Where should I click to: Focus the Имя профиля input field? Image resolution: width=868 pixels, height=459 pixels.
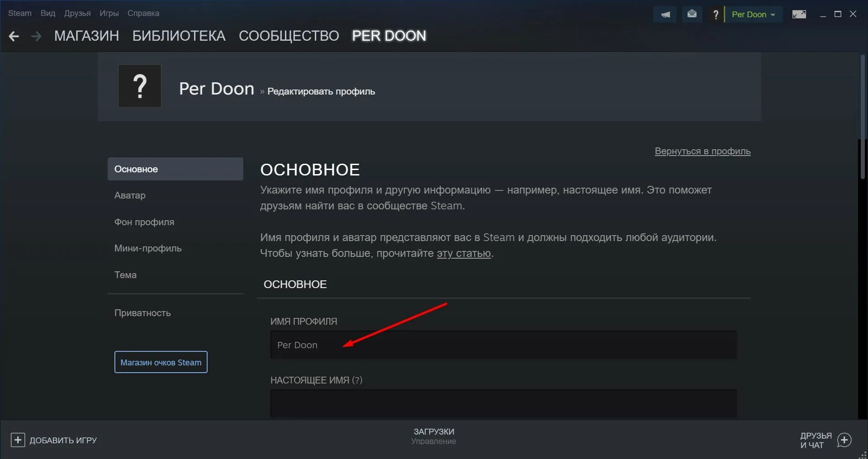tap(504, 345)
